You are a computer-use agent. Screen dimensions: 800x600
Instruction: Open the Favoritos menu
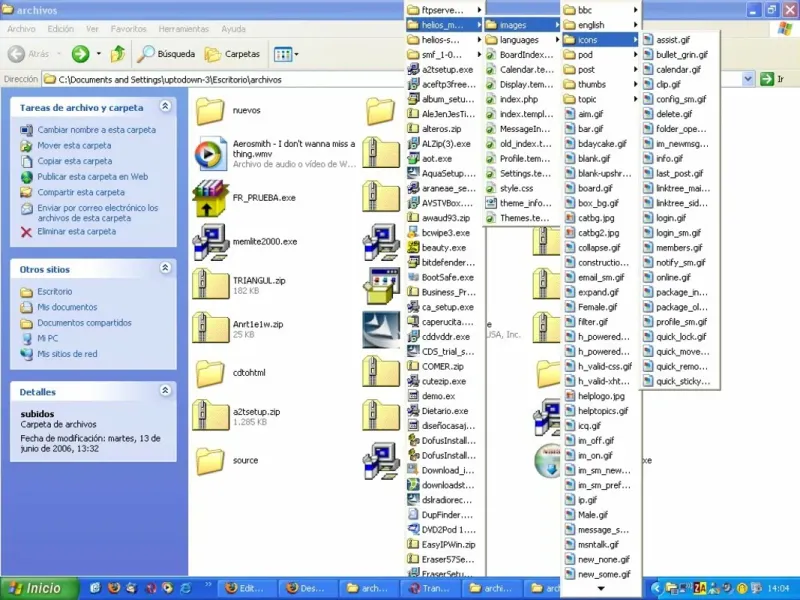pos(129,29)
